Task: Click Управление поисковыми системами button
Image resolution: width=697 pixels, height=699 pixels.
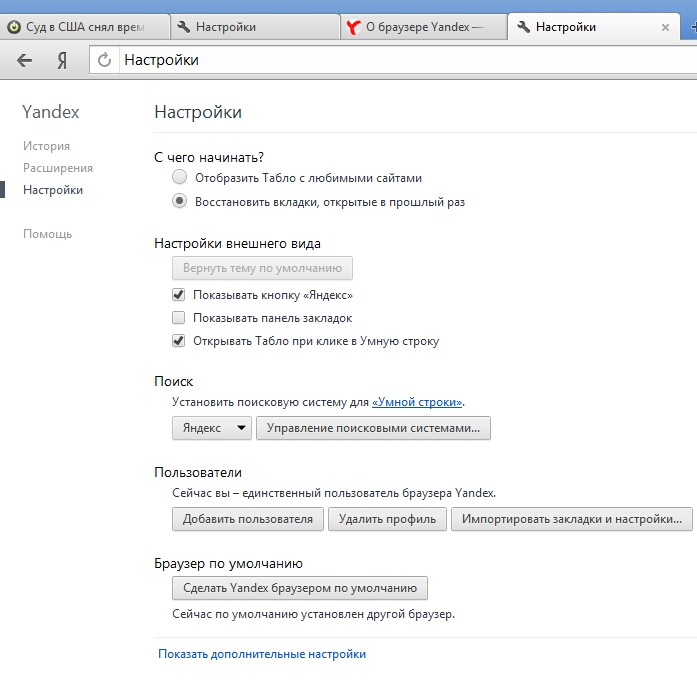Action: [373, 428]
